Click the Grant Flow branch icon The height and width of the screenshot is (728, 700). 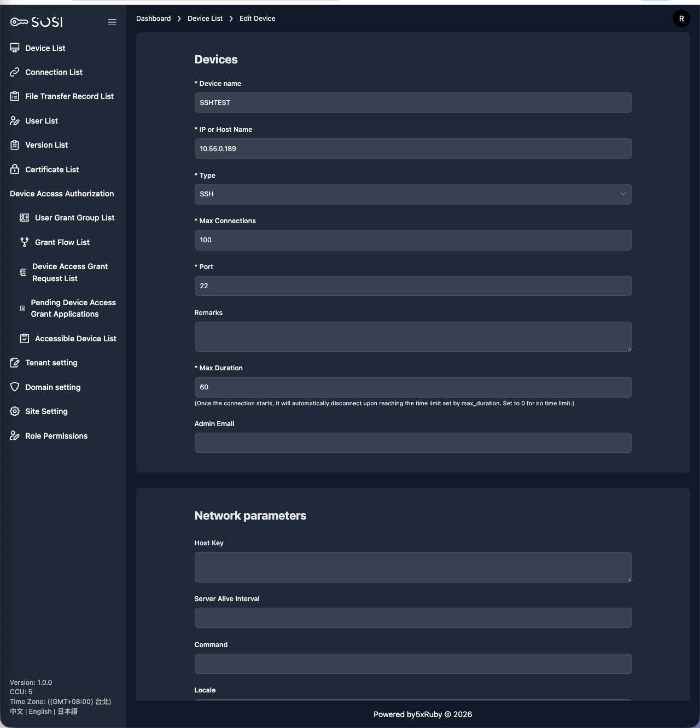pos(25,242)
